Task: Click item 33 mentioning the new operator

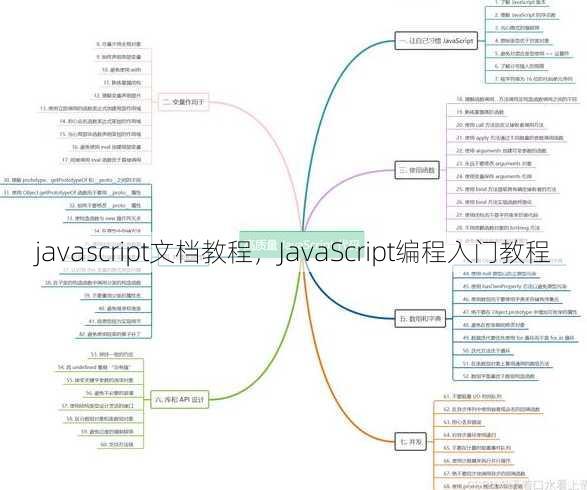Action: pyautogui.click(x=104, y=218)
